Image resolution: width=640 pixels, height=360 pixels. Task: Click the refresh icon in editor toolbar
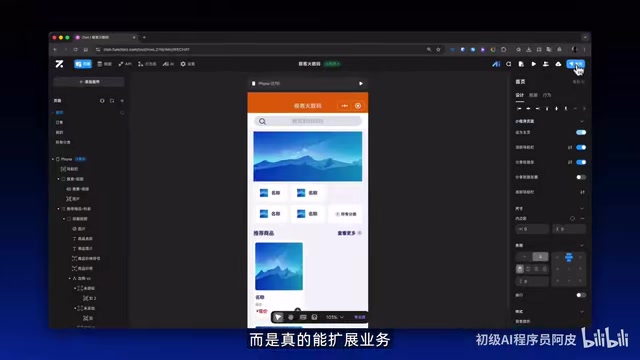[x=509, y=64]
